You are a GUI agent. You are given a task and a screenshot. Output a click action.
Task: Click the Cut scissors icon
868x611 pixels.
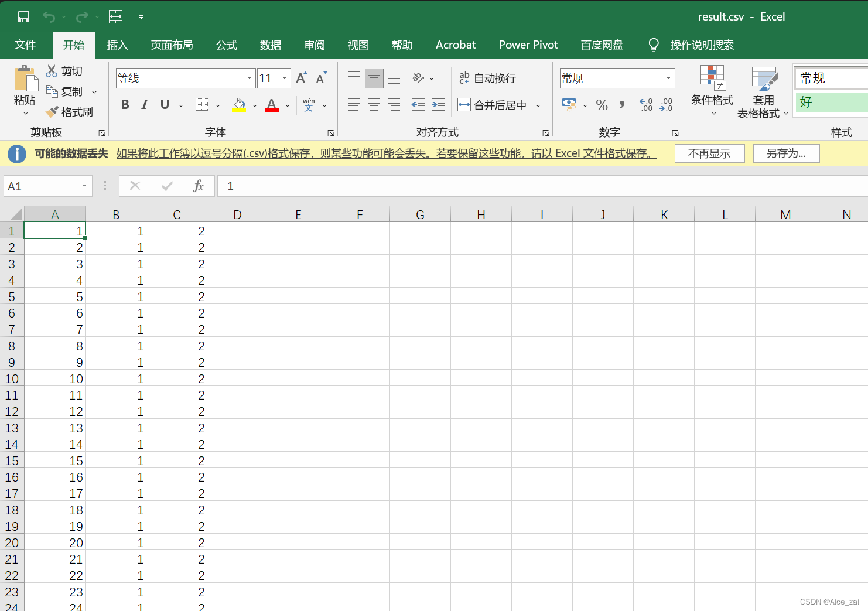52,71
